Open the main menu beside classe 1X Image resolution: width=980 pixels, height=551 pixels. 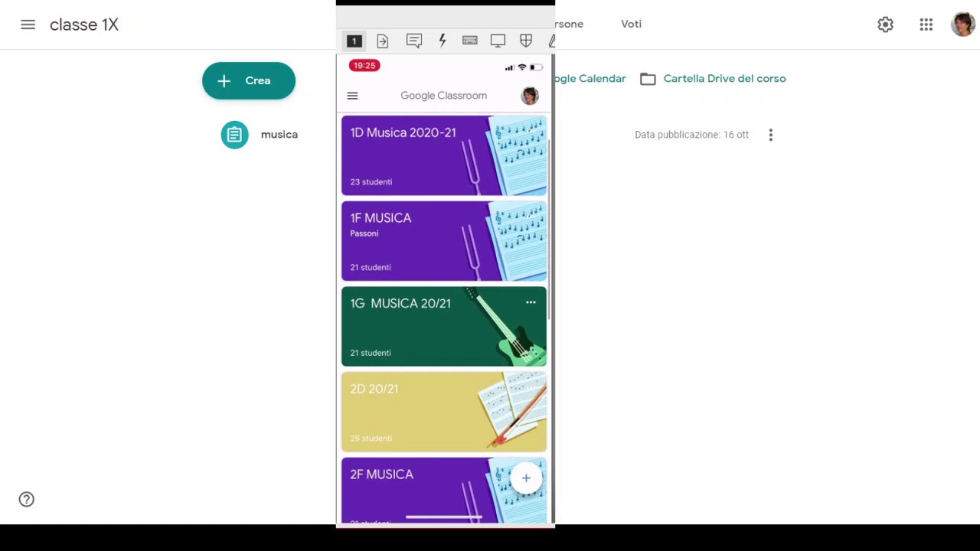pyautogui.click(x=28, y=24)
